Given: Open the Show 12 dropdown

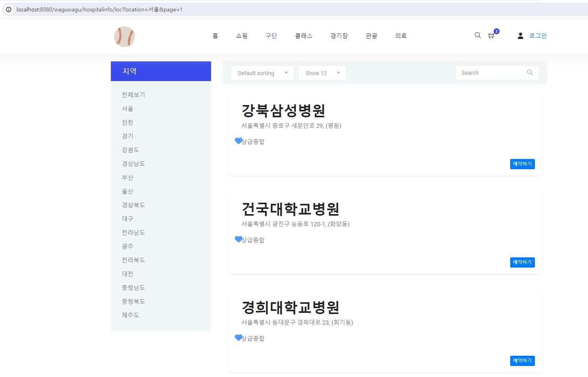Looking at the screenshot, I should coord(322,73).
